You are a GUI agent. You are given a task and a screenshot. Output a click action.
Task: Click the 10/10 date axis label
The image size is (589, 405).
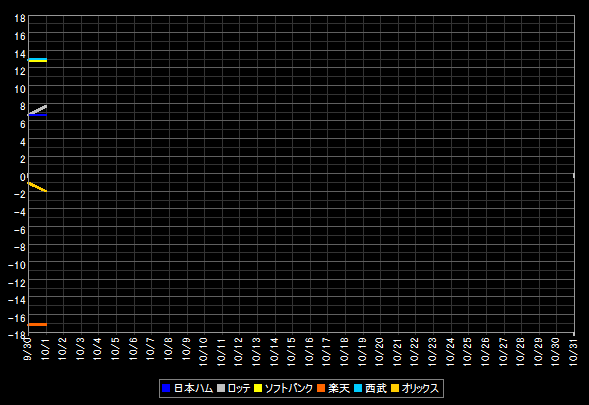tap(204, 351)
